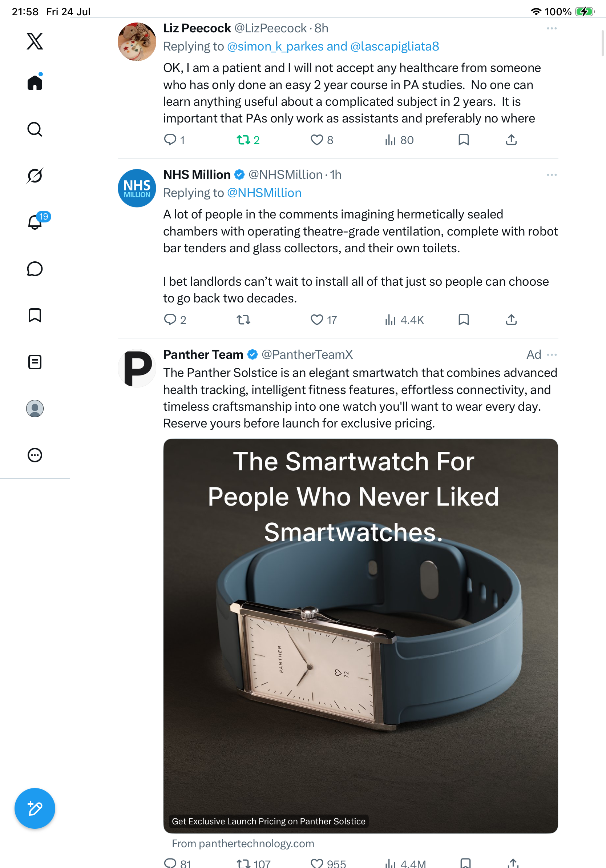Open Grok from the sidebar

(35, 176)
